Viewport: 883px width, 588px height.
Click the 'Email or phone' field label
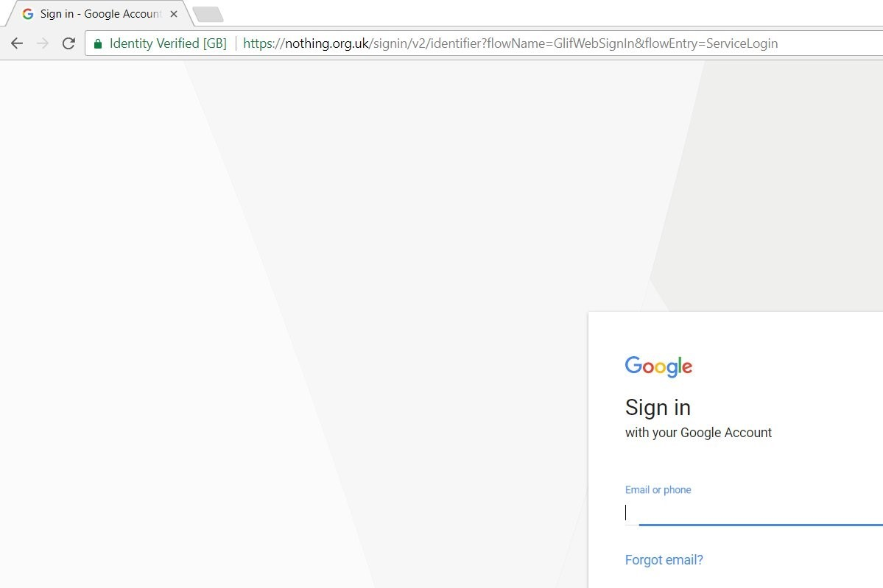658,489
